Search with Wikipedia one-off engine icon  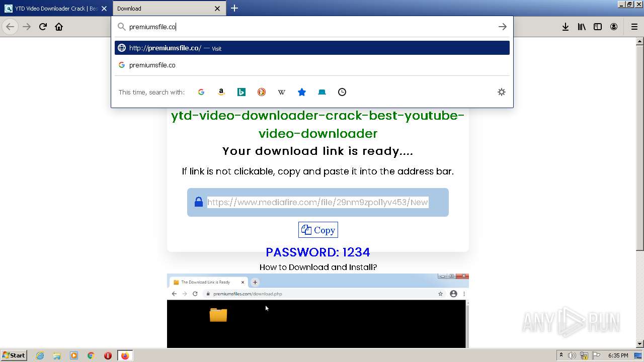pos(282,92)
